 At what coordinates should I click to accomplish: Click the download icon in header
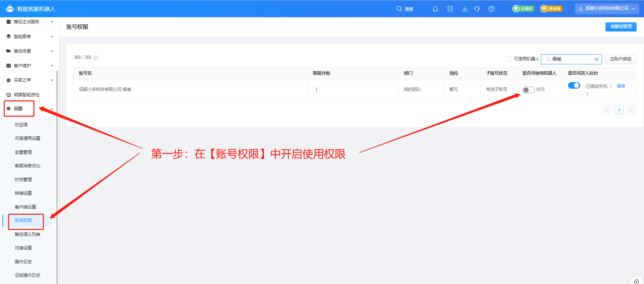point(465,9)
